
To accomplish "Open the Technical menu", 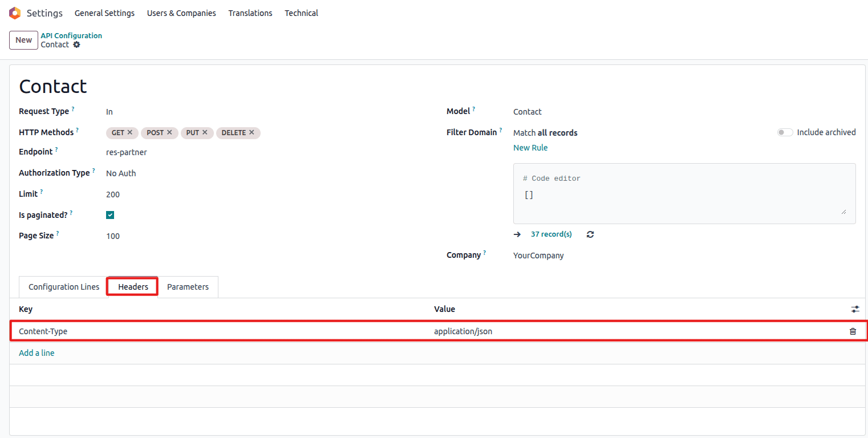I will coord(301,13).
